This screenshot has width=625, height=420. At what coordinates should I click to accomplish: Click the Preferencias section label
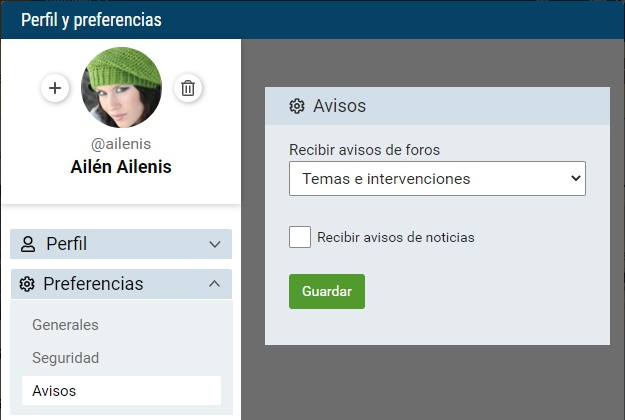93,284
